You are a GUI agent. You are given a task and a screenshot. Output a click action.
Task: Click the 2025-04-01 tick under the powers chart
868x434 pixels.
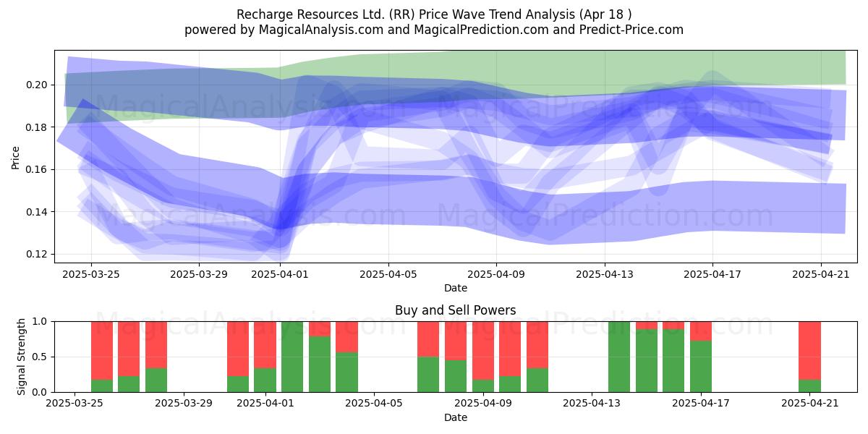click(267, 404)
